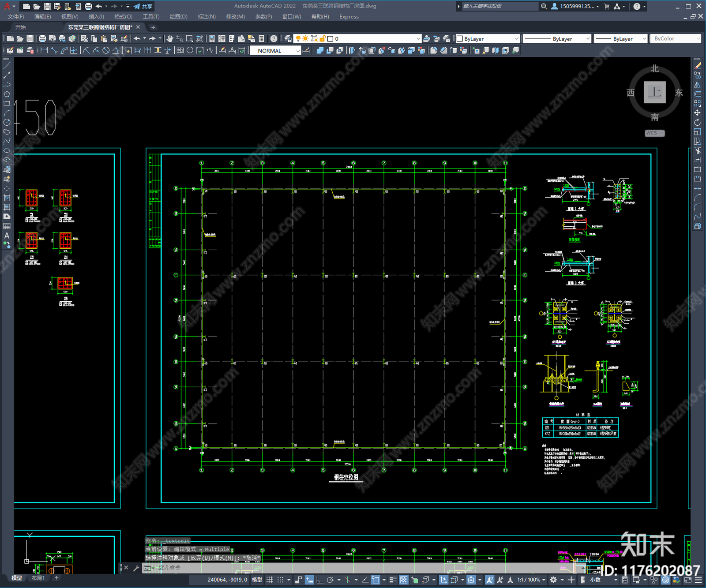Open the ByLayer lineweight dropdown

click(x=621, y=39)
